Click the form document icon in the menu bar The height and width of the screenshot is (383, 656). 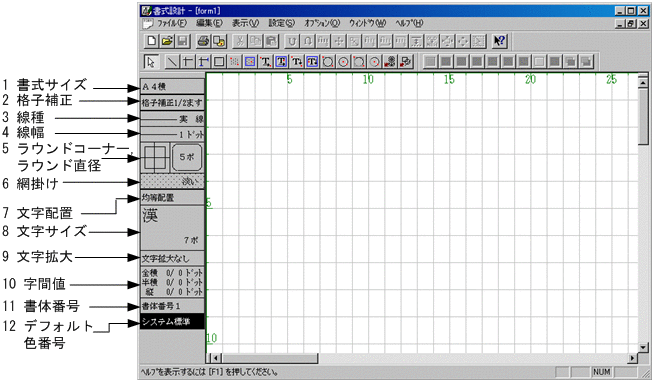(147, 24)
